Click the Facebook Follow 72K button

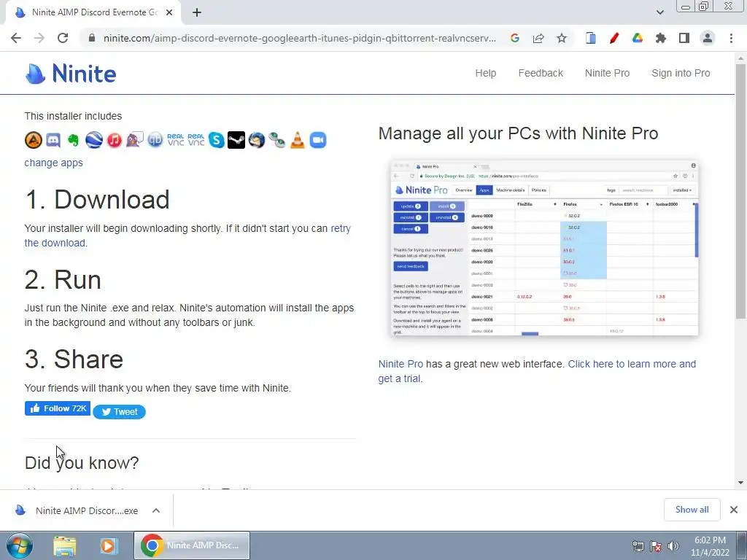[58, 408]
